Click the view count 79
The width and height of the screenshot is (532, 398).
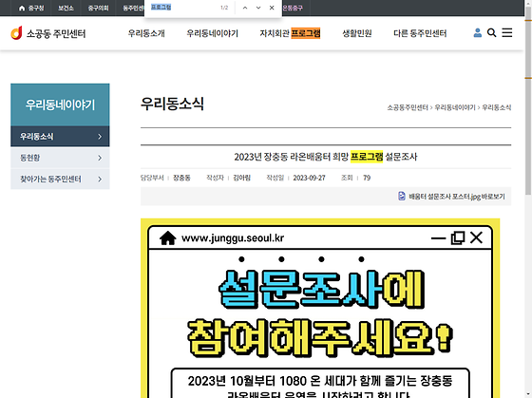(367, 178)
